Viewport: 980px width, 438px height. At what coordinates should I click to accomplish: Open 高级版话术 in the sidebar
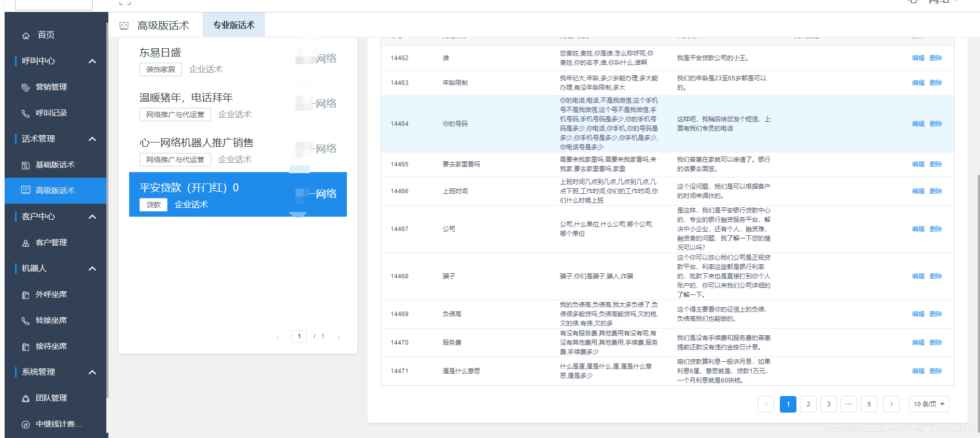pos(55,190)
